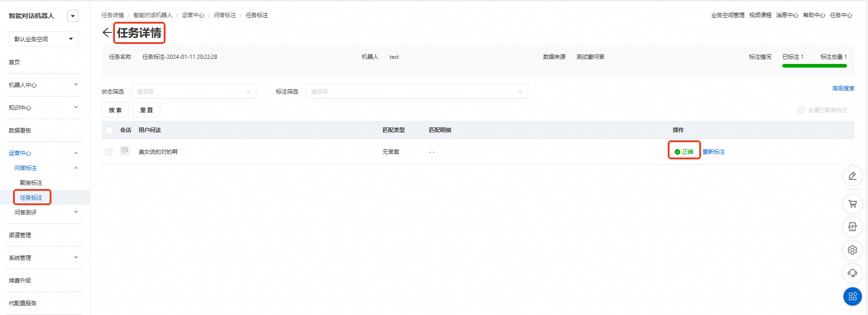Click the user query text 美女说的对的啊
The width and height of the screenshot is (868, 315).
pyautogui.click(x=158, y=152)
